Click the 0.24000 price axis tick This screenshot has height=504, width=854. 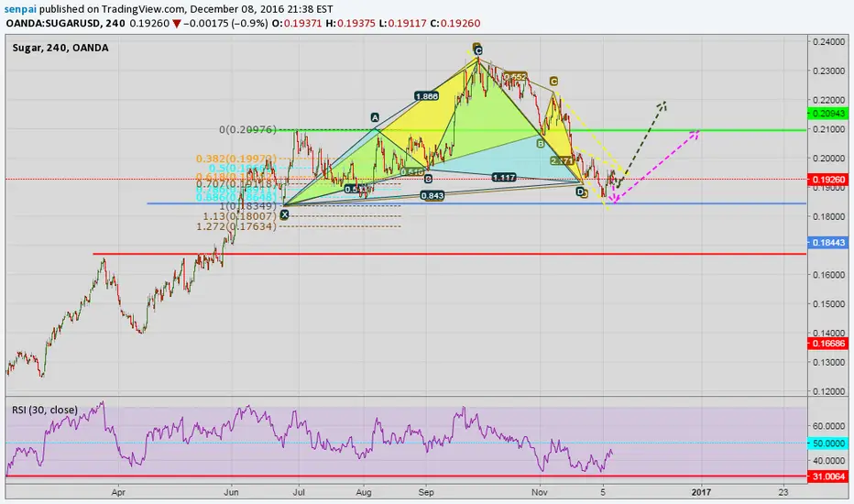829,42
